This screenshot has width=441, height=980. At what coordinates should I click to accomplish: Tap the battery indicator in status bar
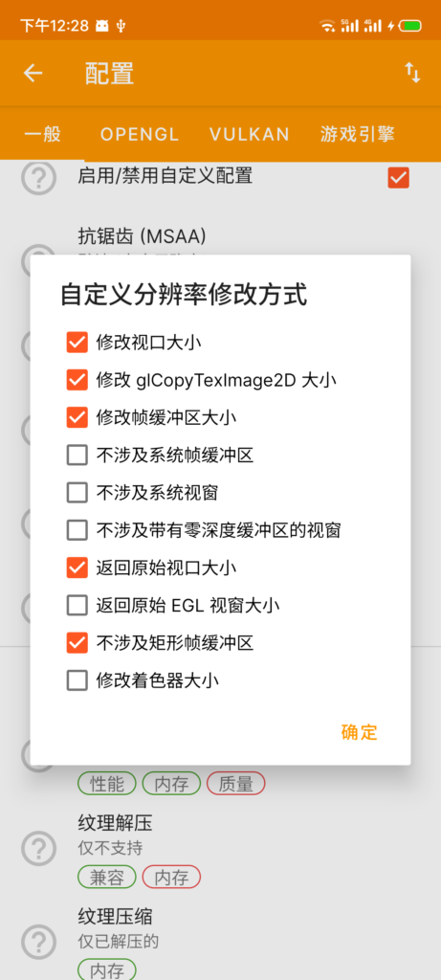pyautogui.click(x=410, y=26)
